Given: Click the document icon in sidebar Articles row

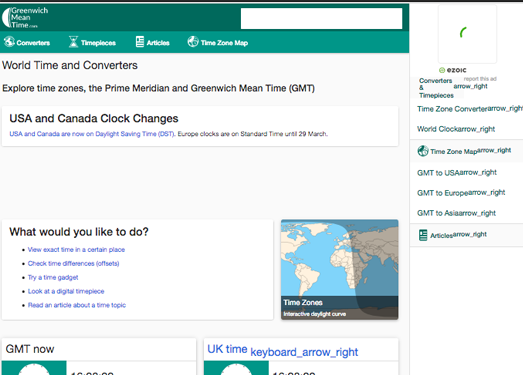Looking at the screenshot, I should [x=423, y=235].
